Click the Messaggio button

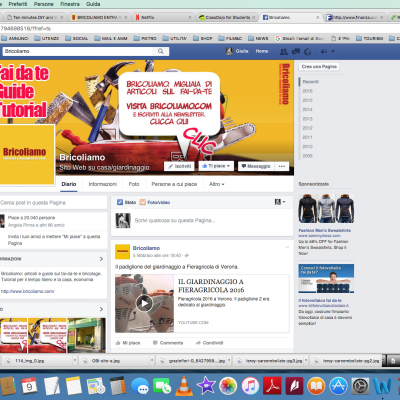tap(256, 166)
